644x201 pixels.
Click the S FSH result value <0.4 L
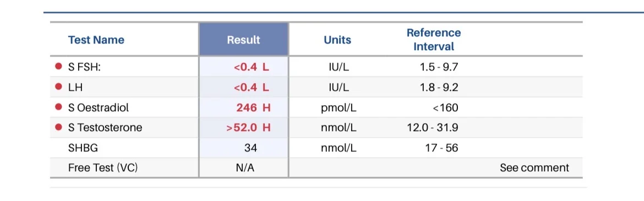pos(252,67)
